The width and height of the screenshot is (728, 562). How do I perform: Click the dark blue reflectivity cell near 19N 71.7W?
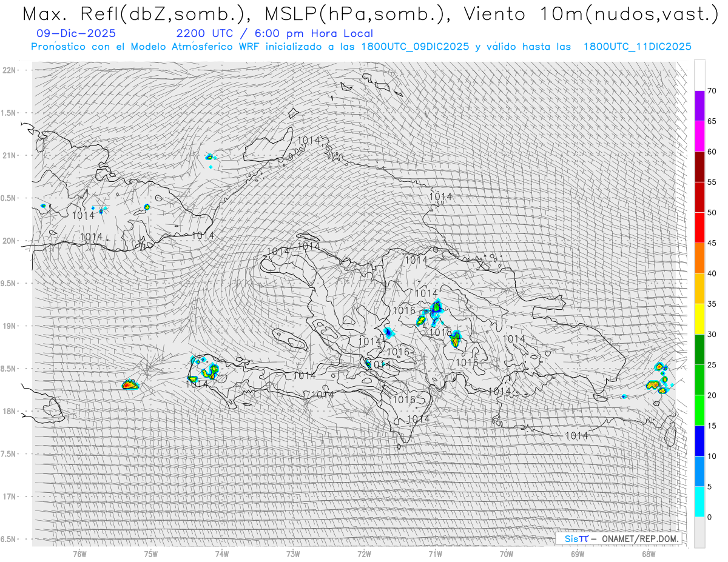point(388,332)
